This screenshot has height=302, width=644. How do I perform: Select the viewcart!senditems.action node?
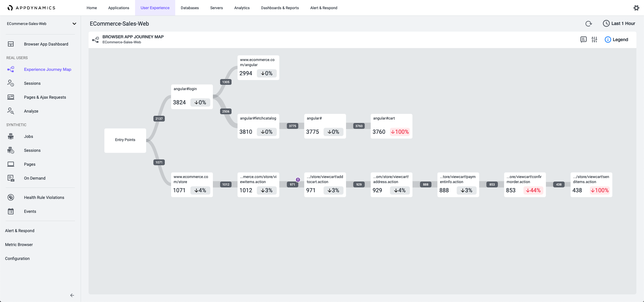[591, 185]
